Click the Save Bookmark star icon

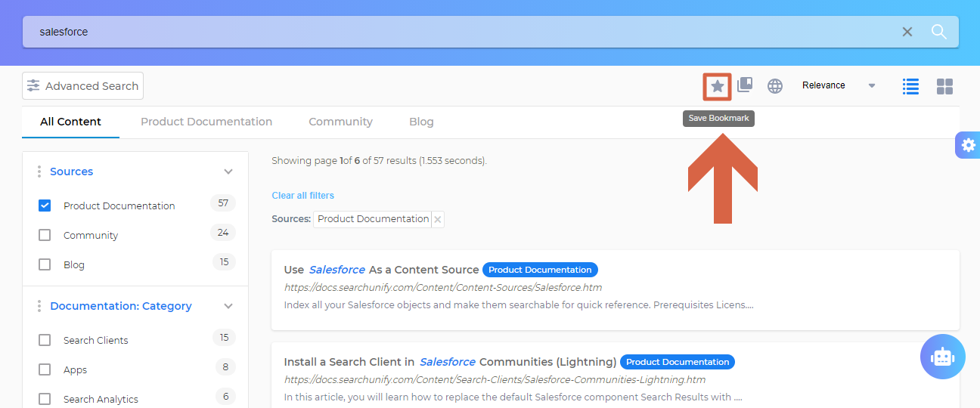click(x=718, y=86)
